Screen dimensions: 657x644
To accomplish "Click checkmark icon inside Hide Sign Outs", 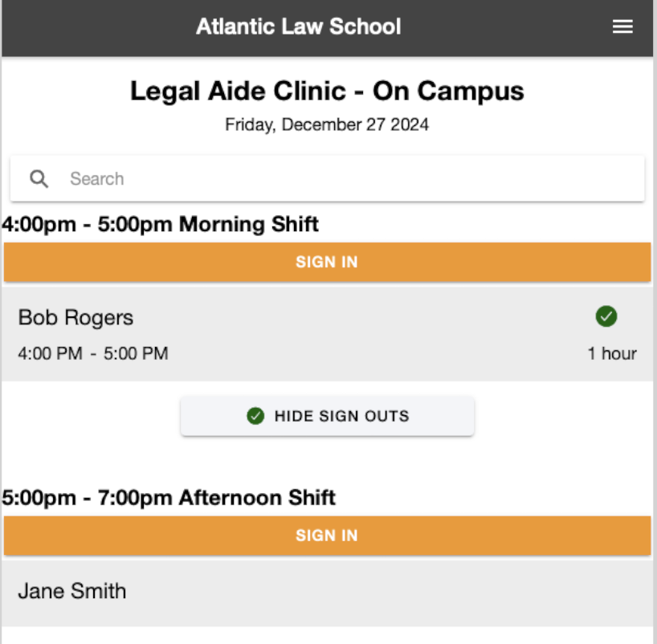I will point(255,416).
